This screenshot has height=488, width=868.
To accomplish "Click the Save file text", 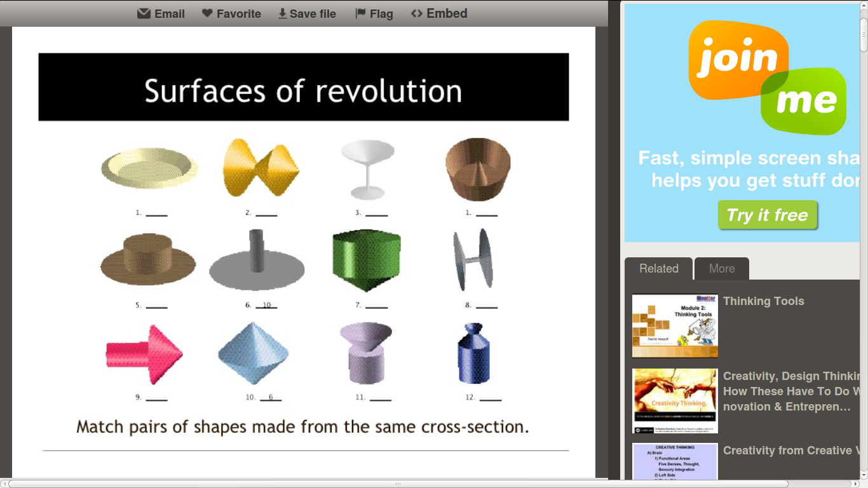I will coord(313,14).
